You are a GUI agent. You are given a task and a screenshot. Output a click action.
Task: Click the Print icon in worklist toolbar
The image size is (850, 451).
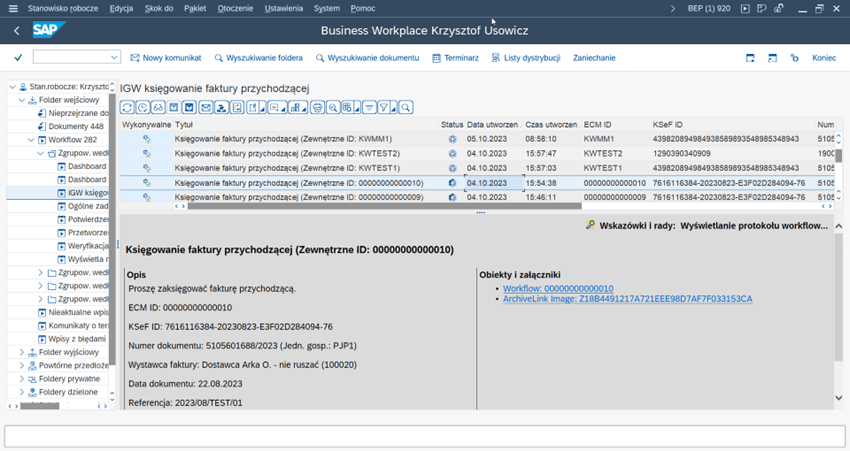click(317, 107)
